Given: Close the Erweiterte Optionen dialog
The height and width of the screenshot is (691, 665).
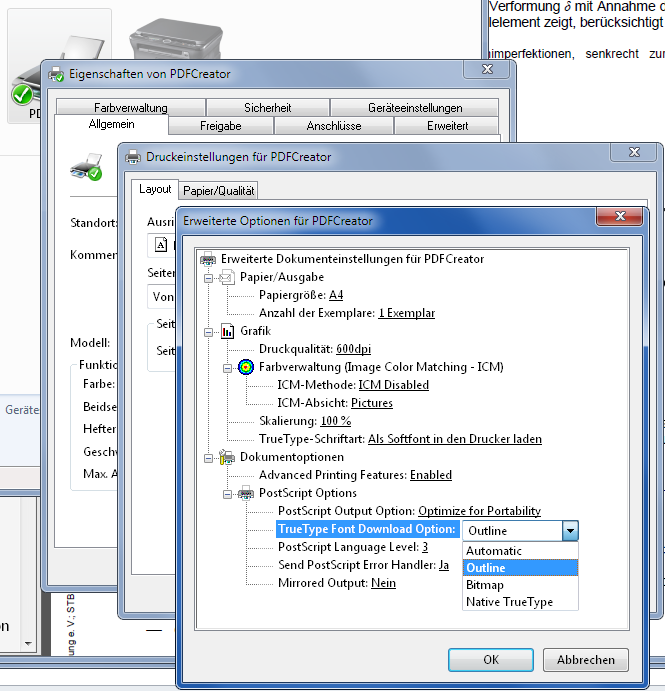Looking at the screenshot, I should pyautogui.click(x=620, y=216).
